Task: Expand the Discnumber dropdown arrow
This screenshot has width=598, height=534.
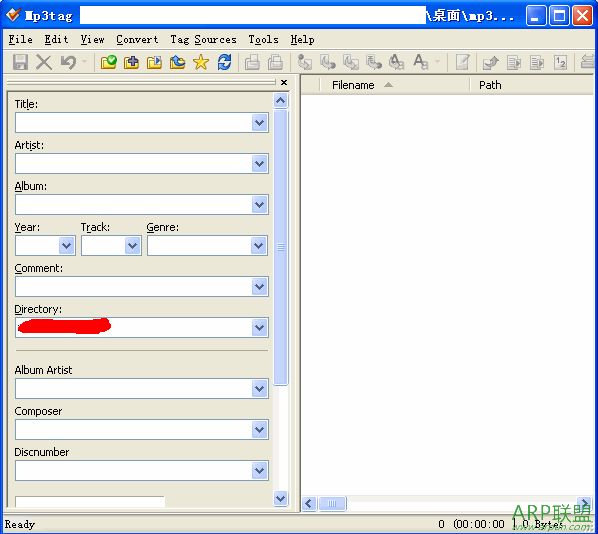Action: [x=259, y=471]
